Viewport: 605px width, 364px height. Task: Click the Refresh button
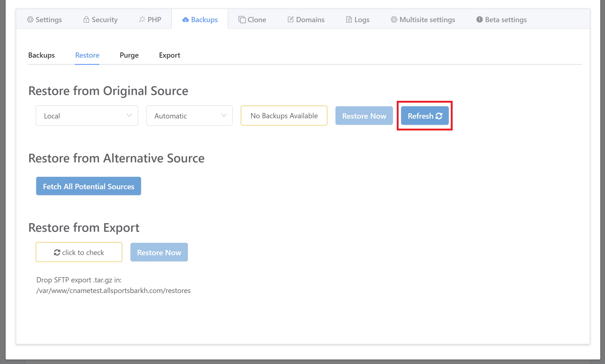tap(425, 116)
